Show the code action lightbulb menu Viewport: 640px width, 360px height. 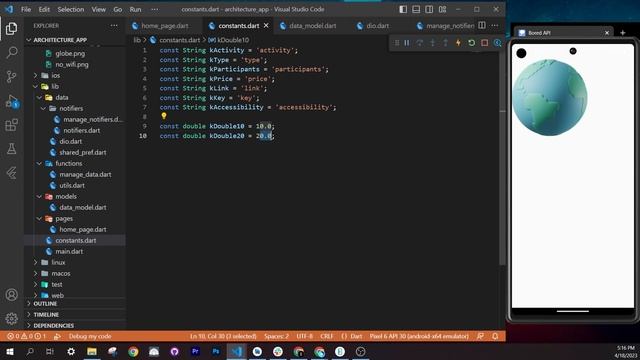164,116
